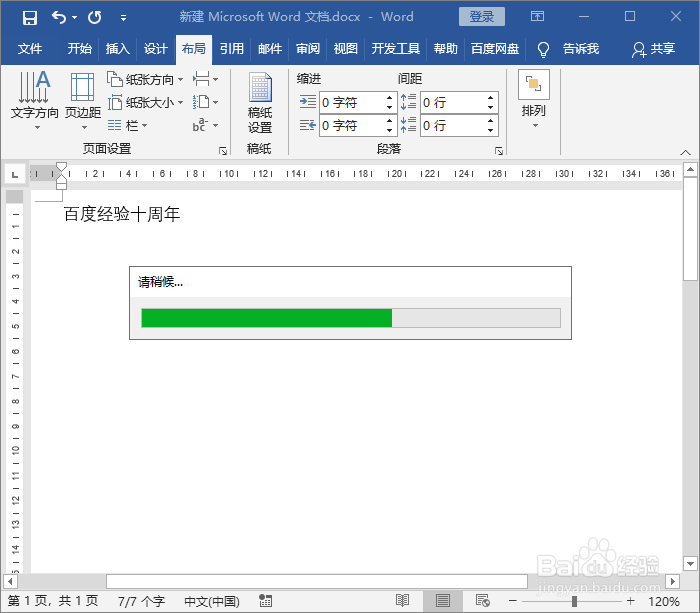Open the Customize Quick Access Toolbar dropdown
700x613 pixels.
tap(124, 18)
